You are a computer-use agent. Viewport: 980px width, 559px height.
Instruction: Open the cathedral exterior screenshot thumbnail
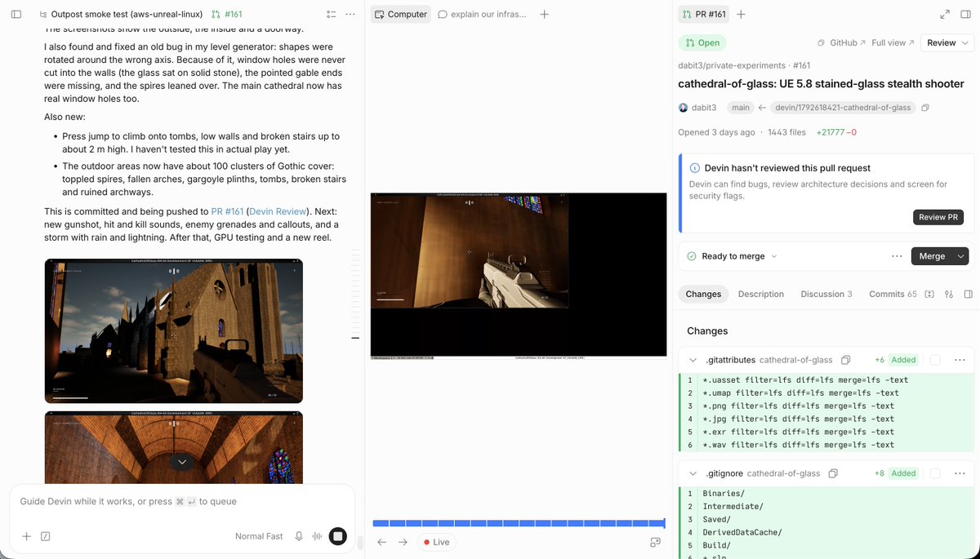[174, 331]
